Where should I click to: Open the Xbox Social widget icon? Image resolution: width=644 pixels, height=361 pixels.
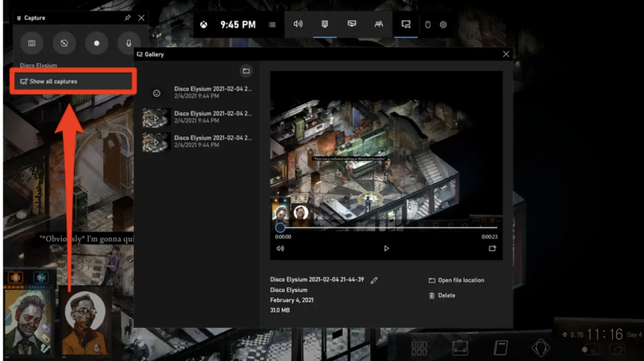pos(378,25)
